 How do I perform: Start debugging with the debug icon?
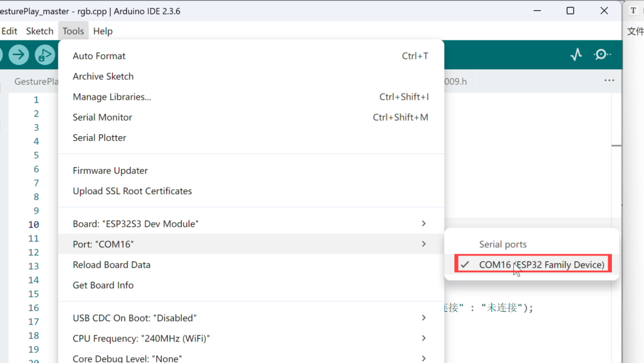coord(45,55)
